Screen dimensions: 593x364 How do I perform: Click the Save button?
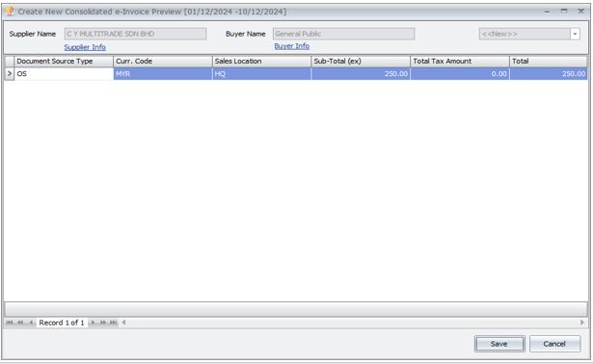(x=499, y=344)
